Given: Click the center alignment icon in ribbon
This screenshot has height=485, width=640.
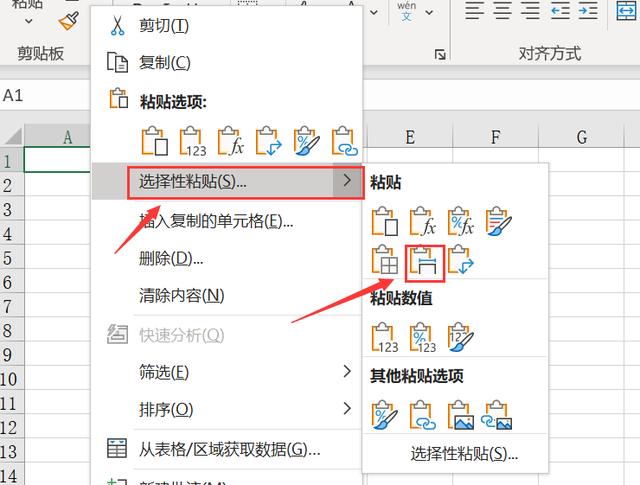Looking at the screenshot, I should pyautogui.click(x=502, y=11).
